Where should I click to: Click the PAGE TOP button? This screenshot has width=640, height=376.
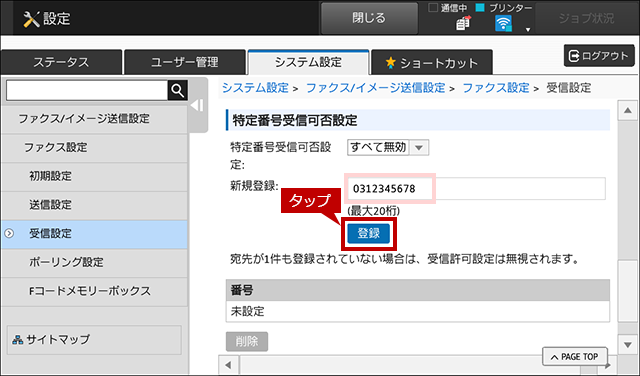tap(575, 357)
